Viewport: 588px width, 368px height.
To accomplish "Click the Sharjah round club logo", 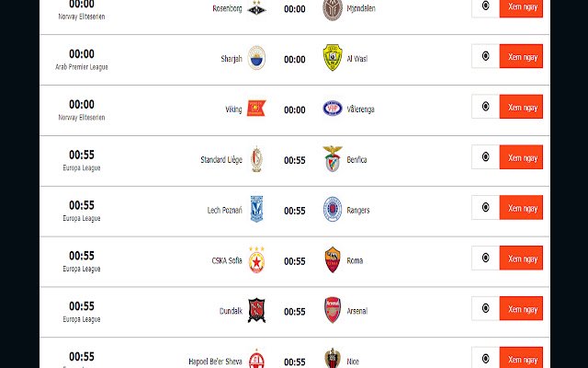I will coord(256,58).
